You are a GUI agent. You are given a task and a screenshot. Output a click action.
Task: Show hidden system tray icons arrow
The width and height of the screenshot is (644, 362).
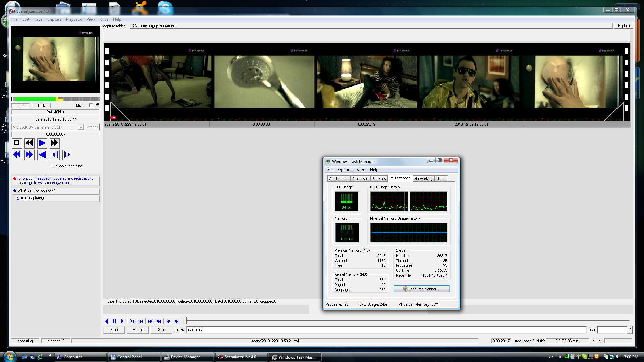pos(560,357)
